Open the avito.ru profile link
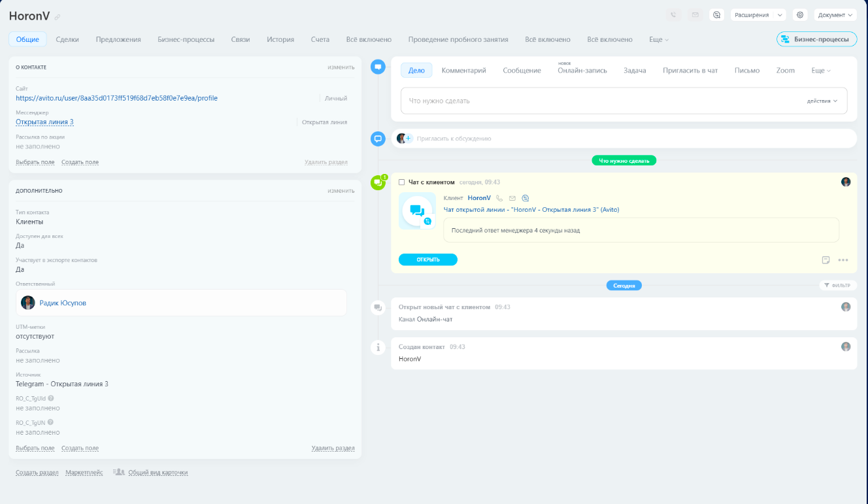 click(x=117, y=98)
